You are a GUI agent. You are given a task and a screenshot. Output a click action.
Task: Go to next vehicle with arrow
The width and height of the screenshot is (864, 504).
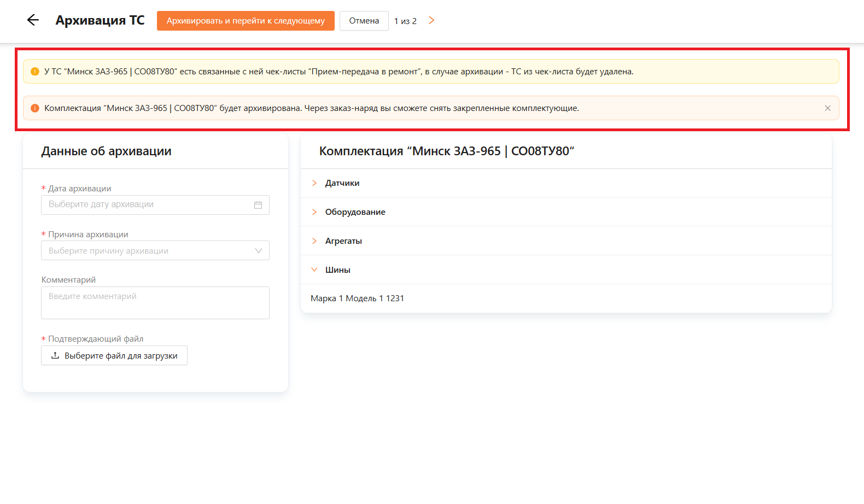tap(431, 20)
